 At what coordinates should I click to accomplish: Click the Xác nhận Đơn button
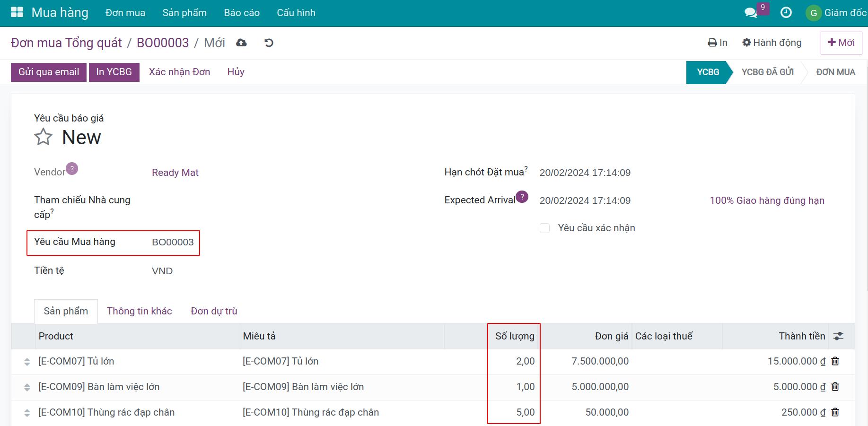click(x=179, y=72)
